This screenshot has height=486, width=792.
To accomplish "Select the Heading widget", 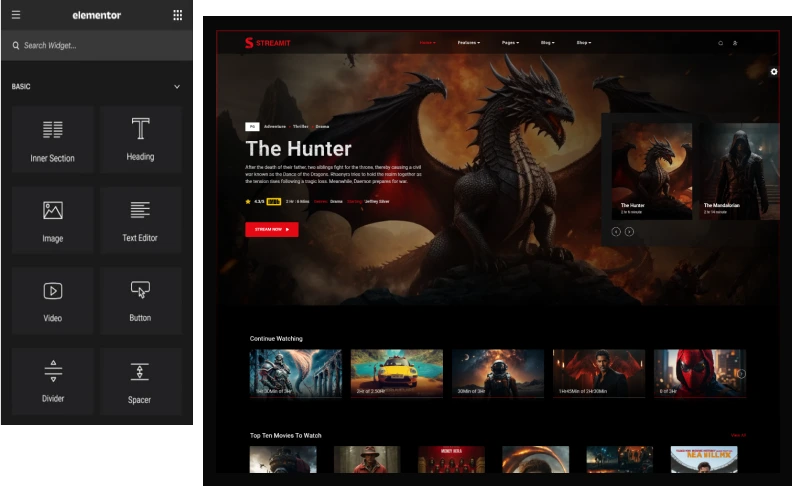I will [140, 140].
